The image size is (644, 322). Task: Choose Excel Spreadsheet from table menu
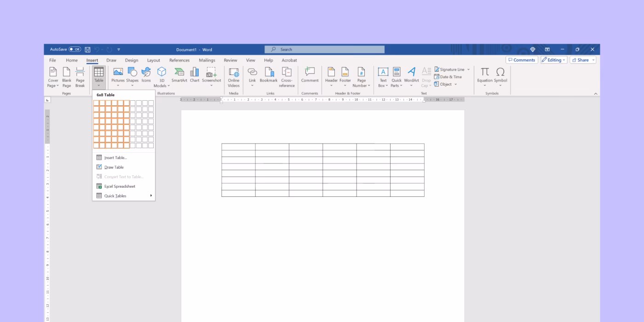tap(119, 186)
